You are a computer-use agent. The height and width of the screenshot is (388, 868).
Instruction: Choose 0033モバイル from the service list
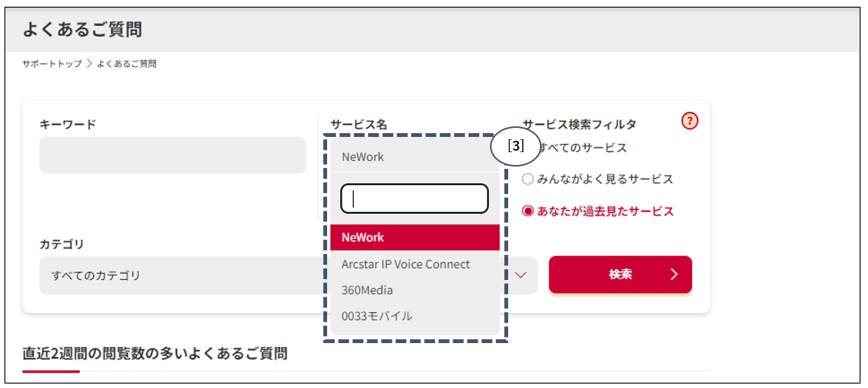click(377, 316)
